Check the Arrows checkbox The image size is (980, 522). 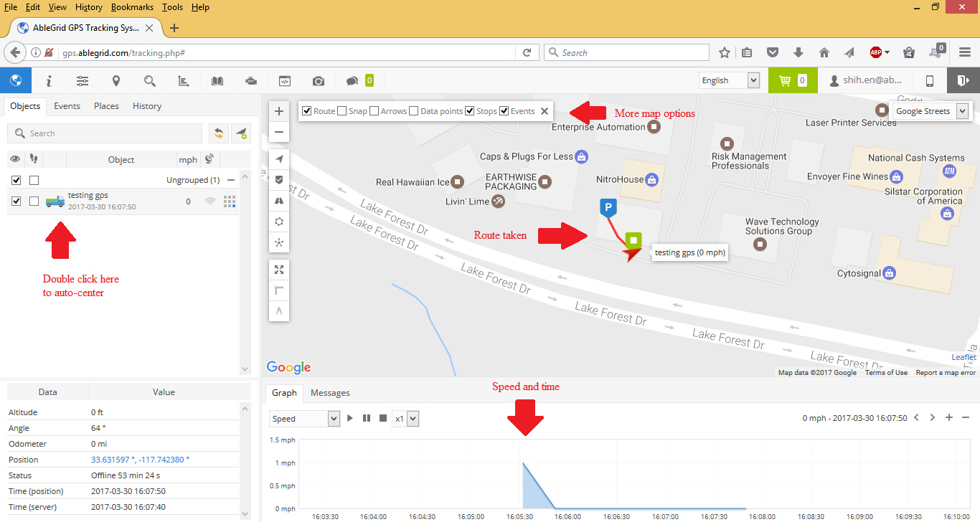[x=374, y=111]
